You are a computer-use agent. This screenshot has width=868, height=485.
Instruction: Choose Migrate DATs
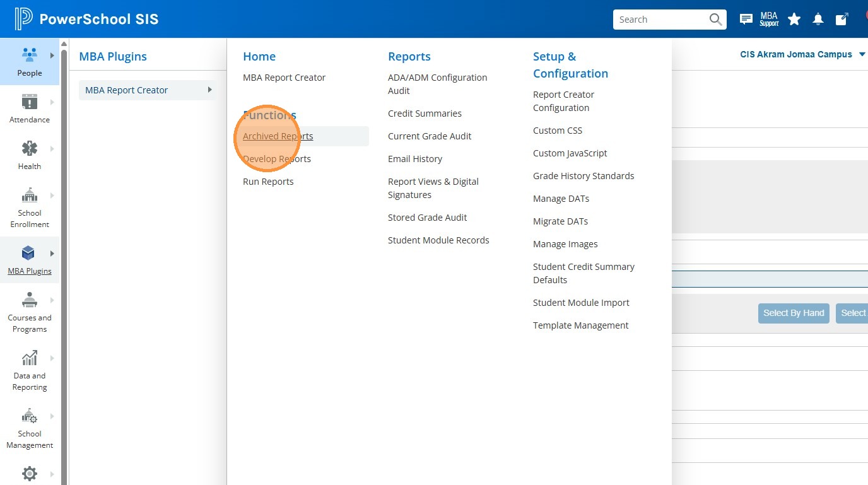(x=560, y=221)
